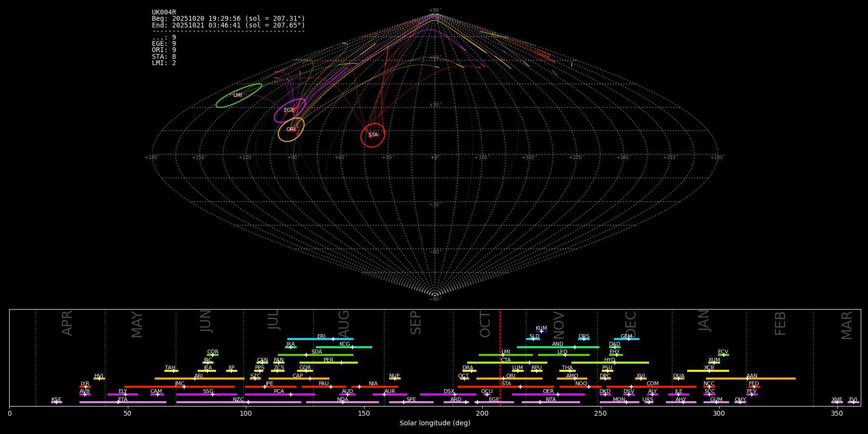Screen dimensions: 868x434
Task: Click the peak marker on the PER bar
Action: (x=341, y=363)
